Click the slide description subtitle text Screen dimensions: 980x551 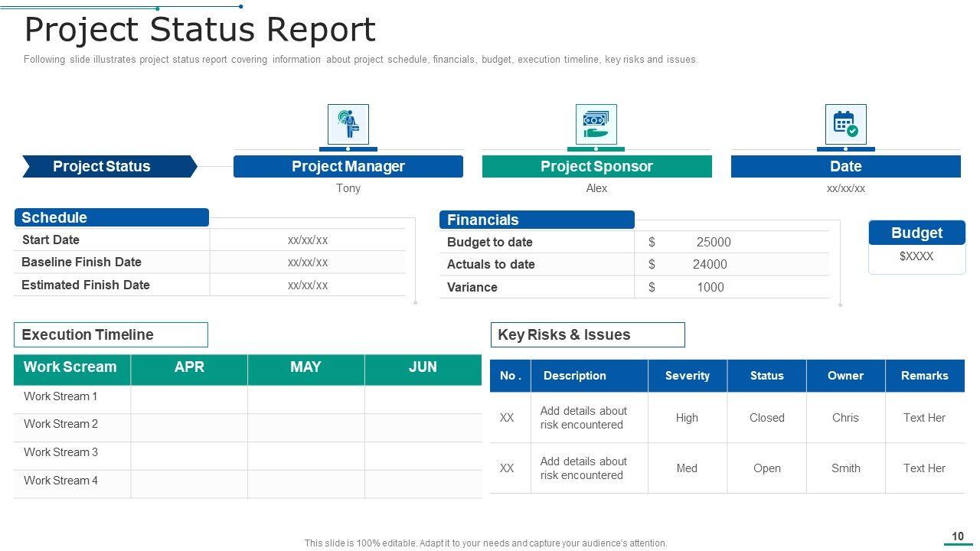(x=361, y=60)
